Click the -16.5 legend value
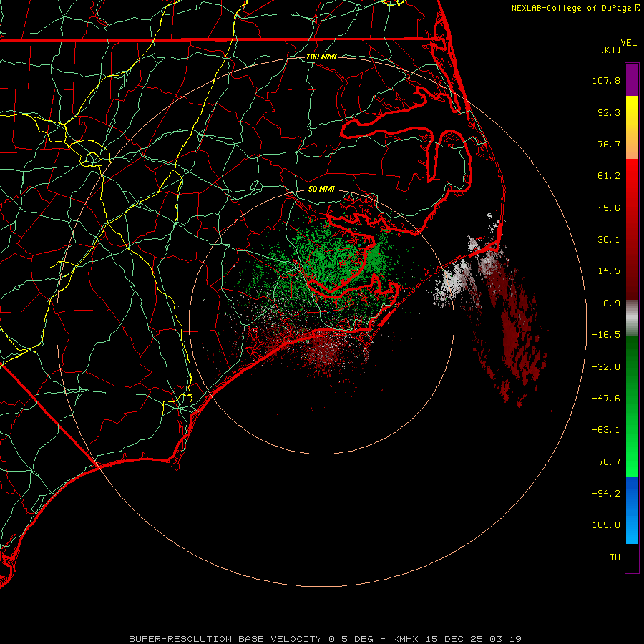This screenshot has width=644, height=644. pyautogui.click(x=606, y=335)
